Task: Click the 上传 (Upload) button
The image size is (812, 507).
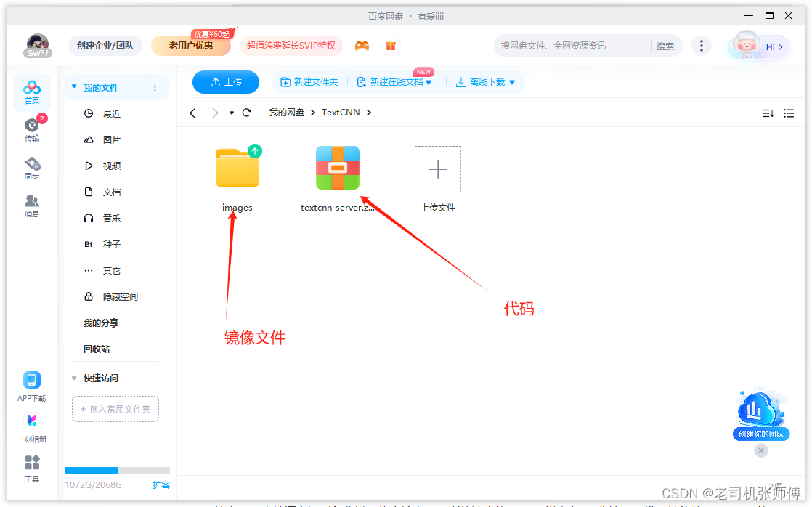Action: point(225,82)
